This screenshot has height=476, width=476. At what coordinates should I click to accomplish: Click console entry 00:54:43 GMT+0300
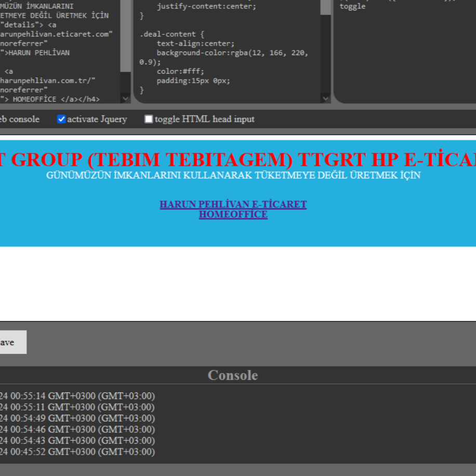point(77,441)
